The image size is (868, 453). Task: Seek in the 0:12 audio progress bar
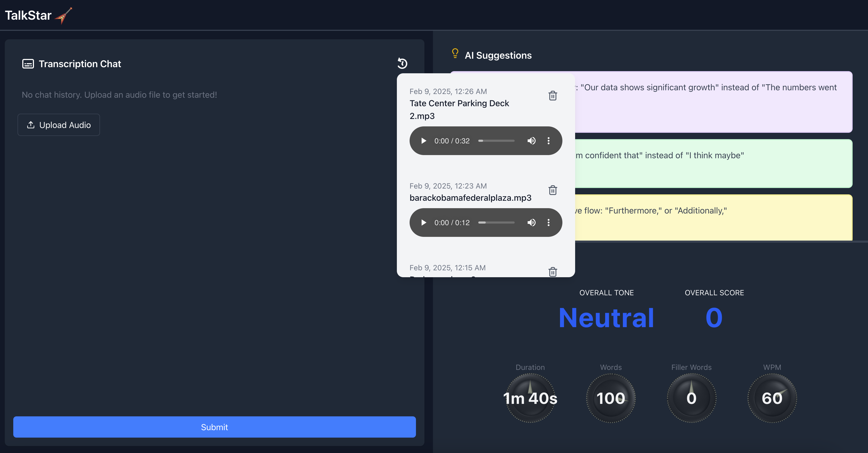[496, 223]
